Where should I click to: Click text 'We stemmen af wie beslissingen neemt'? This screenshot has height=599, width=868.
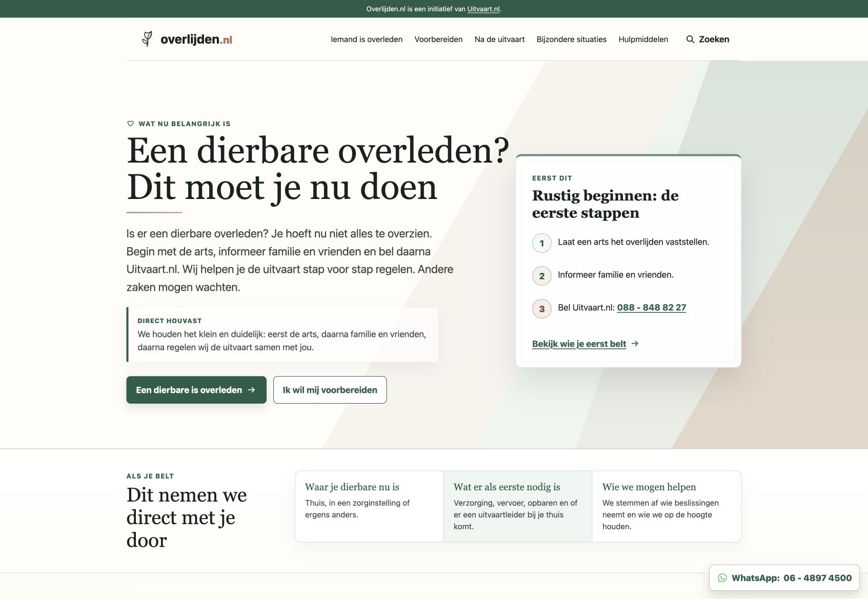click(660, 509)
